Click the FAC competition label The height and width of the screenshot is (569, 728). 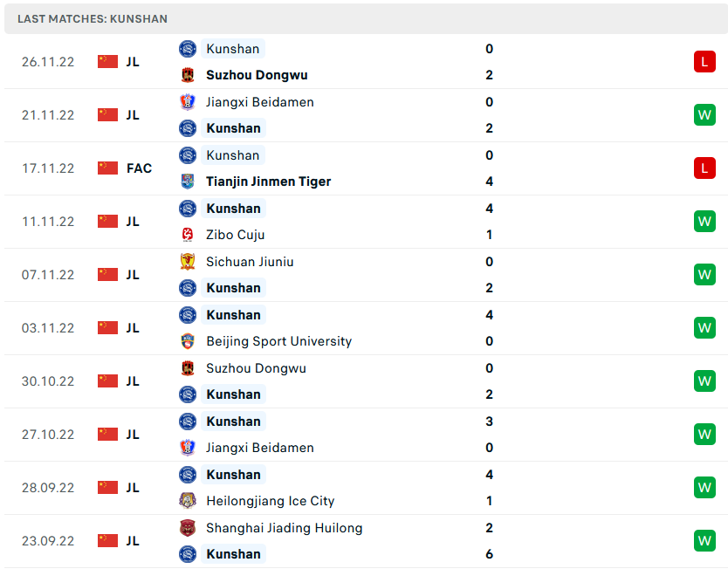point(139,168)
